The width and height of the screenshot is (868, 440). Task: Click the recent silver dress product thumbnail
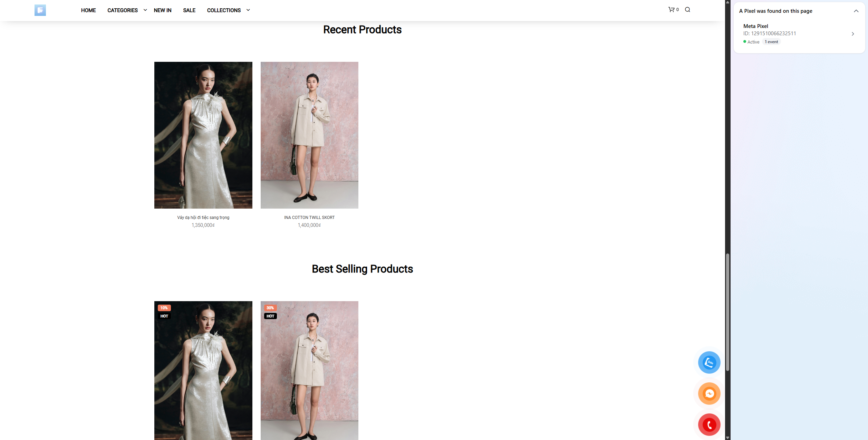(x=203, y=135)
